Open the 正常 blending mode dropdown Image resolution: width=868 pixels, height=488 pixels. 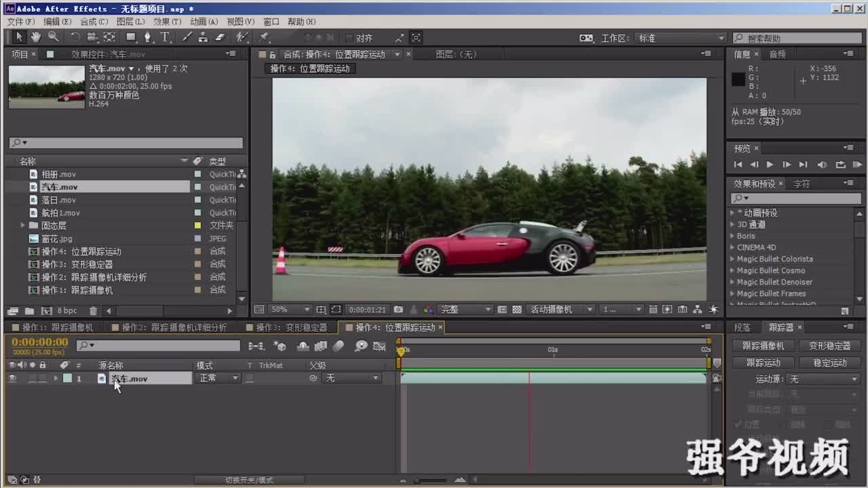click(x=218, y=378)
